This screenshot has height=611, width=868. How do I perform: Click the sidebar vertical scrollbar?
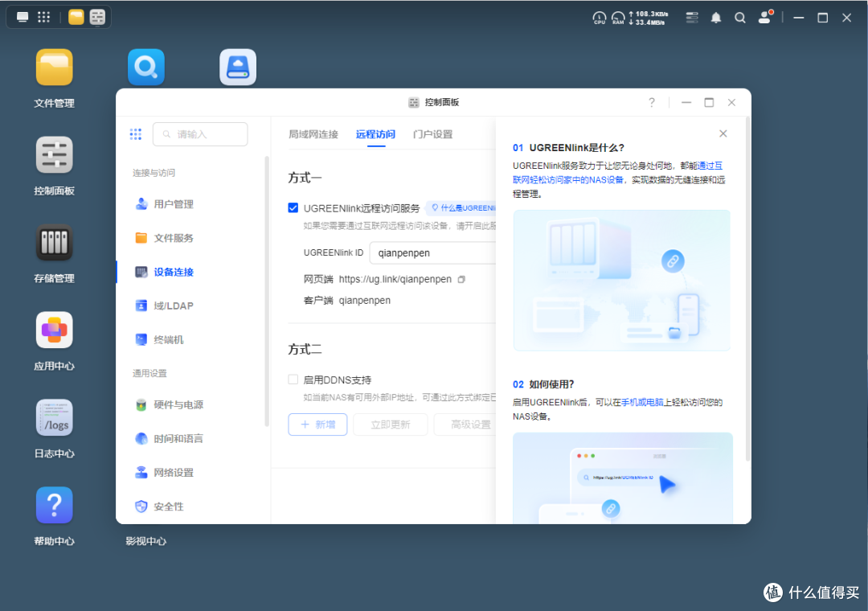(267, 291)
